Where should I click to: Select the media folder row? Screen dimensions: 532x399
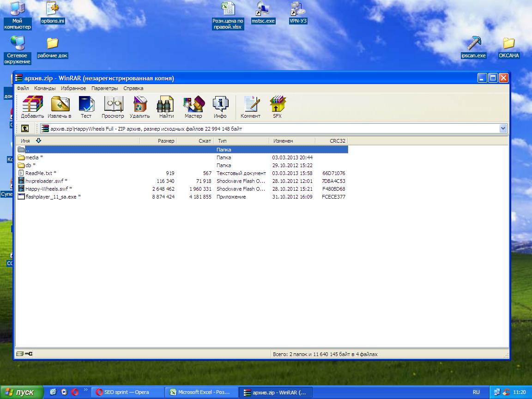point(182,157)
